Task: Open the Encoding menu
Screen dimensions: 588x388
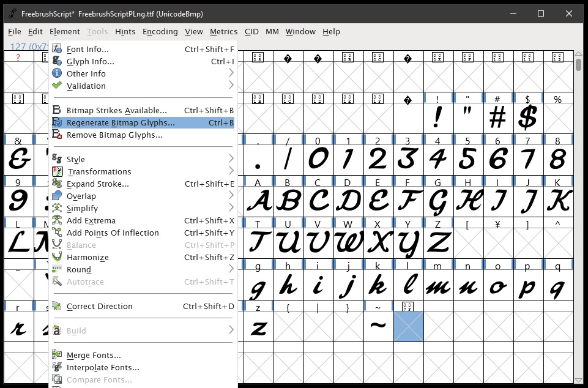Action: (x=160, y=32)
